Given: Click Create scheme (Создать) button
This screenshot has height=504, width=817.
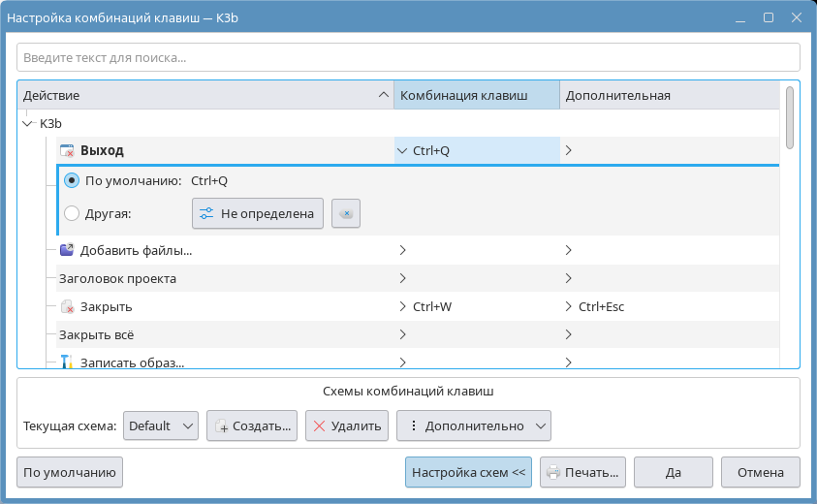Looking at the screenshot, I should pyautogui.click(x=252, y=425).
